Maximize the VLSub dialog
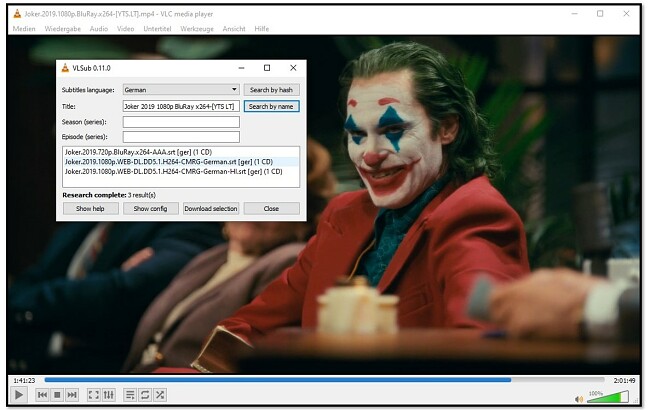Image resolution: width=650 pixels, height=410 pixels. pos(267,68)
